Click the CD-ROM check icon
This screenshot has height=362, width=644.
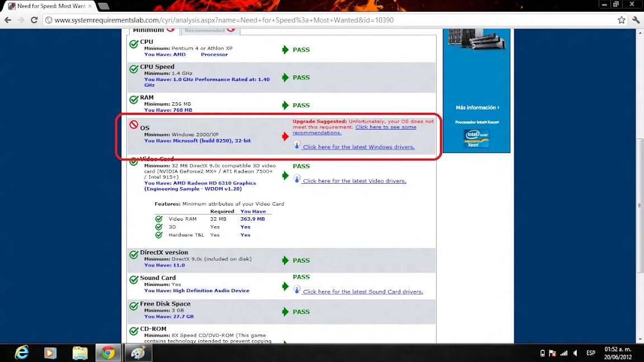pos(134,331)
